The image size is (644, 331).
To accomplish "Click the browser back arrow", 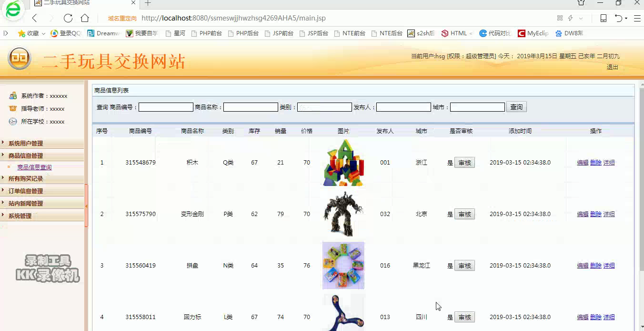I will click(x=34, y=18).
